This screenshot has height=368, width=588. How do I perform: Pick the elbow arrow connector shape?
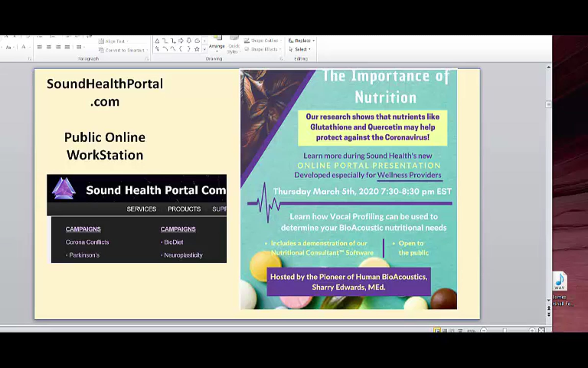pos(173,41)
